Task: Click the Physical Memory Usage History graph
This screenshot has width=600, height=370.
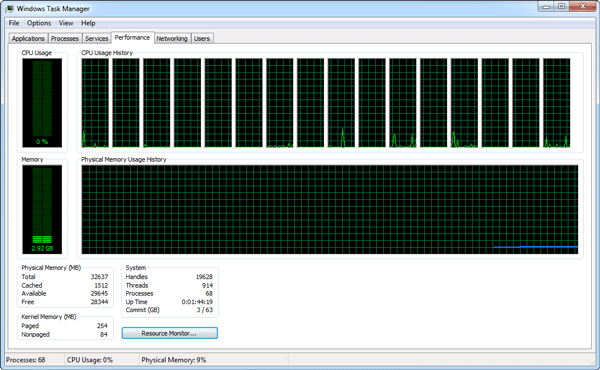Action: [330, 209]
